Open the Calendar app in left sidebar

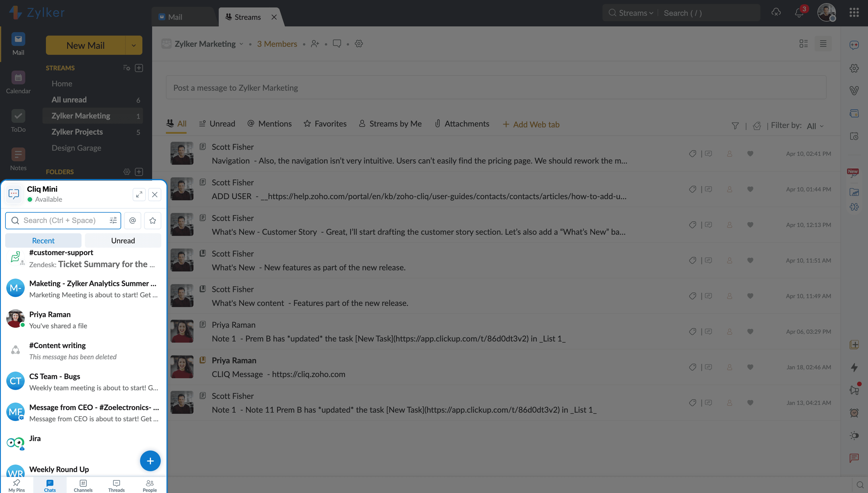[18, 82]
